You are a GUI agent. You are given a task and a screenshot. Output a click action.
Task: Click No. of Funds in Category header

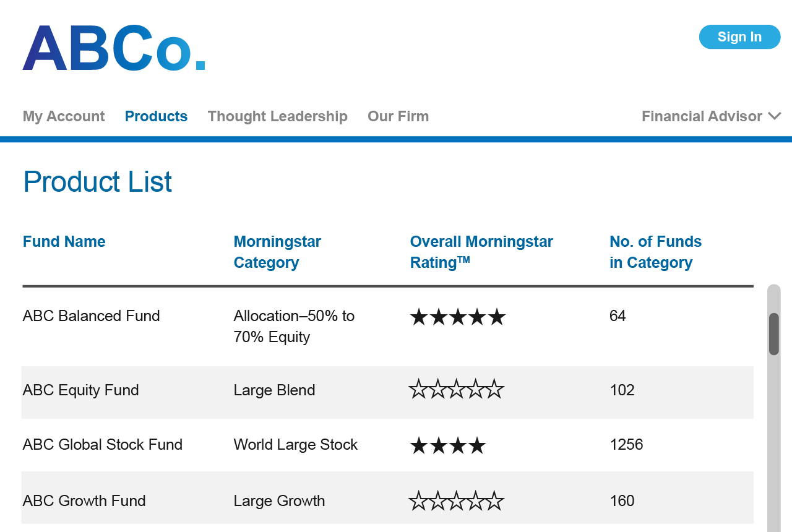[655, 252]
